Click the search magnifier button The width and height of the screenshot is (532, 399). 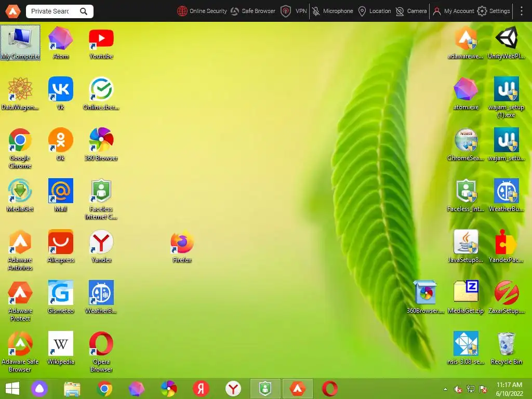point(84,11)
